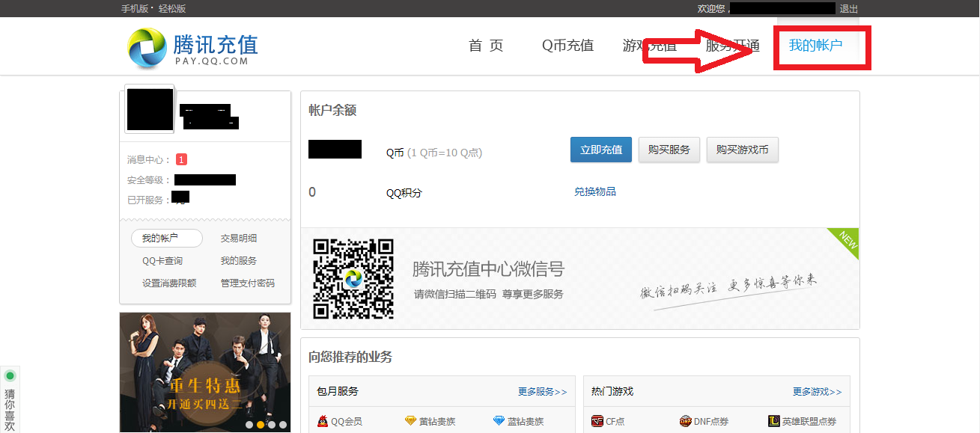
Task: Go to 首页 in the navigation
Action: (486, 46)
